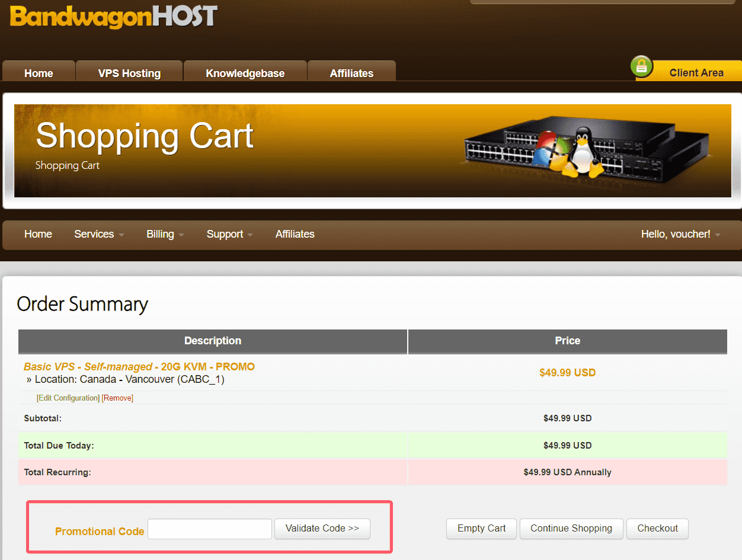Click the Total Due Today label
742x560 pixels.
(59, 446)
